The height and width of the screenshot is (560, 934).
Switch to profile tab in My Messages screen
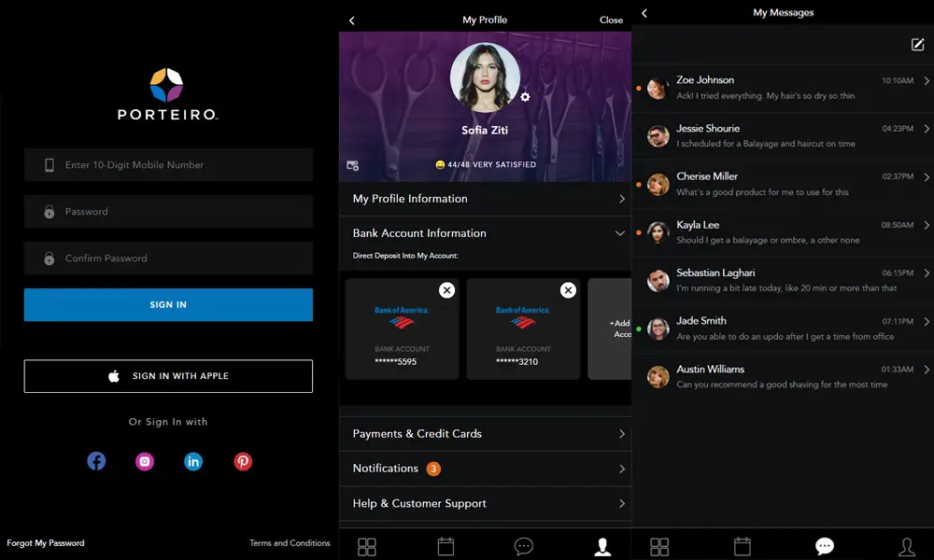pyautogui.click(x=906, y=547)
